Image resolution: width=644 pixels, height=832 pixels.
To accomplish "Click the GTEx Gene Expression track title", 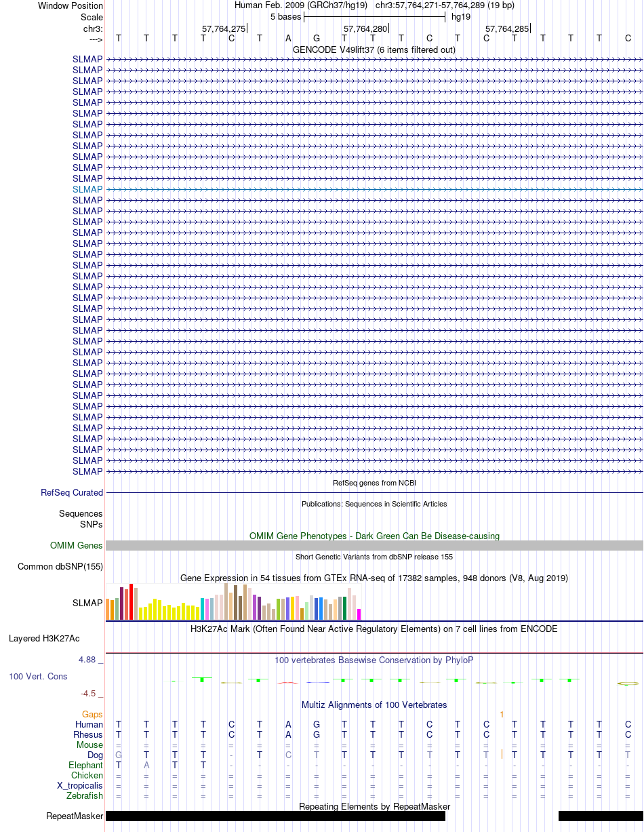I will (x=374, y=578).
